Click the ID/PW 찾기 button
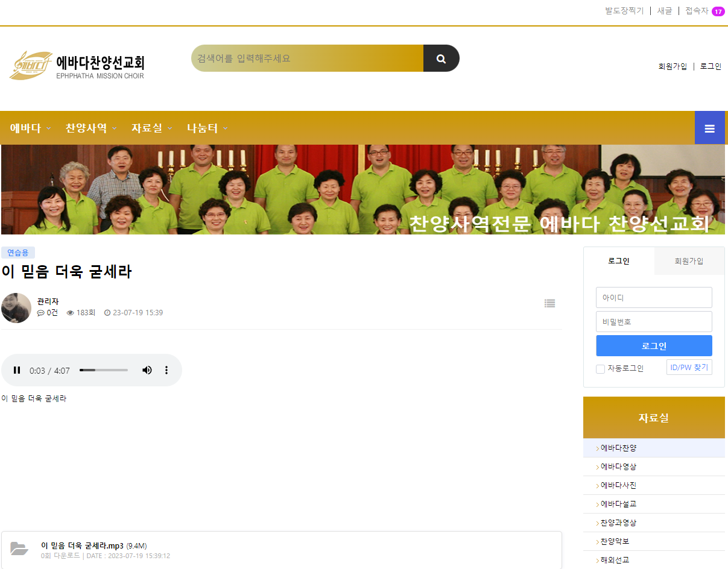This screenshot has width=728, height=569. (689, 367)
